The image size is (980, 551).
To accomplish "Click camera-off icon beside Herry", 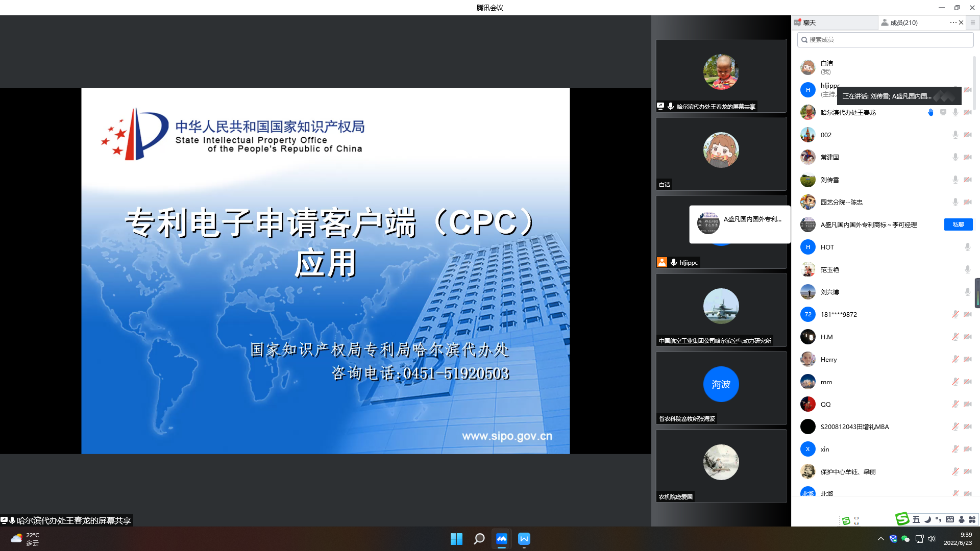I will pos(968,359).
